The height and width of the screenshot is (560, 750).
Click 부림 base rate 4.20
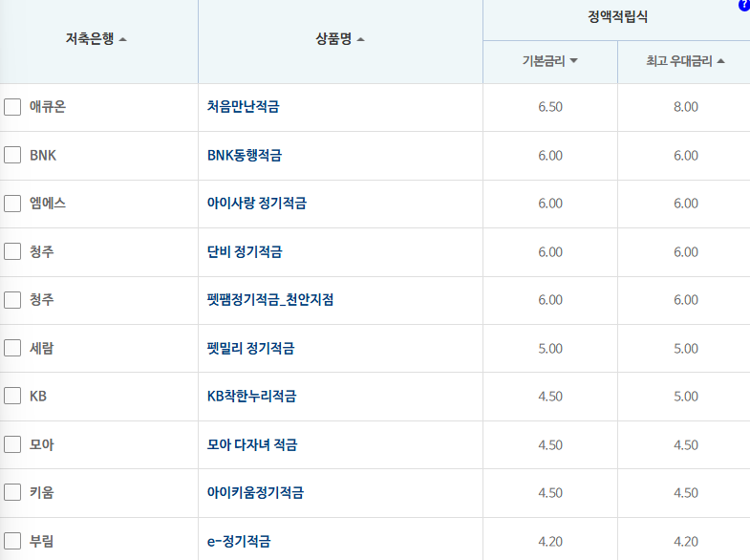tap(550, 542)
